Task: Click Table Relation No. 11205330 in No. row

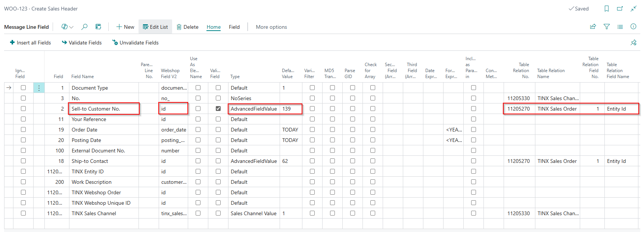Action: pyautogui.click(x=519, y=98)
